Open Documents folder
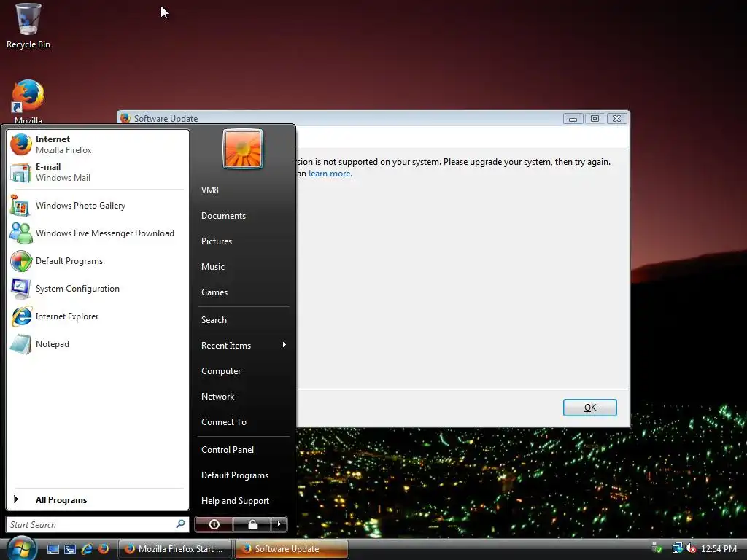The image size is (747, 560). tap(243, 216)
